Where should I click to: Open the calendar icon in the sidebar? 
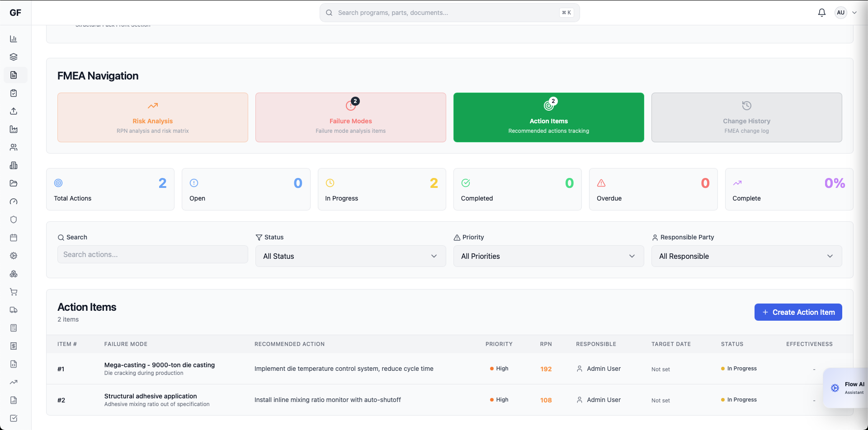tap(14, 238)
